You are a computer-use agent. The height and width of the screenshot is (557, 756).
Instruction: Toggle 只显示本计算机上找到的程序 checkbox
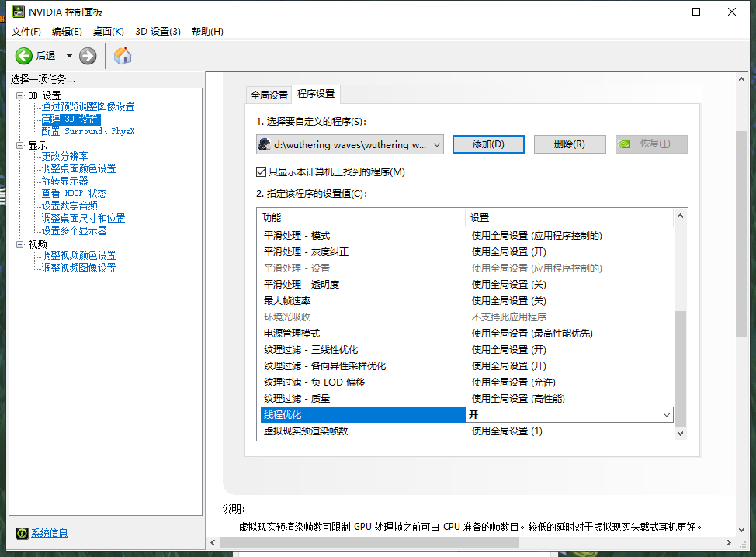(261, 172)
